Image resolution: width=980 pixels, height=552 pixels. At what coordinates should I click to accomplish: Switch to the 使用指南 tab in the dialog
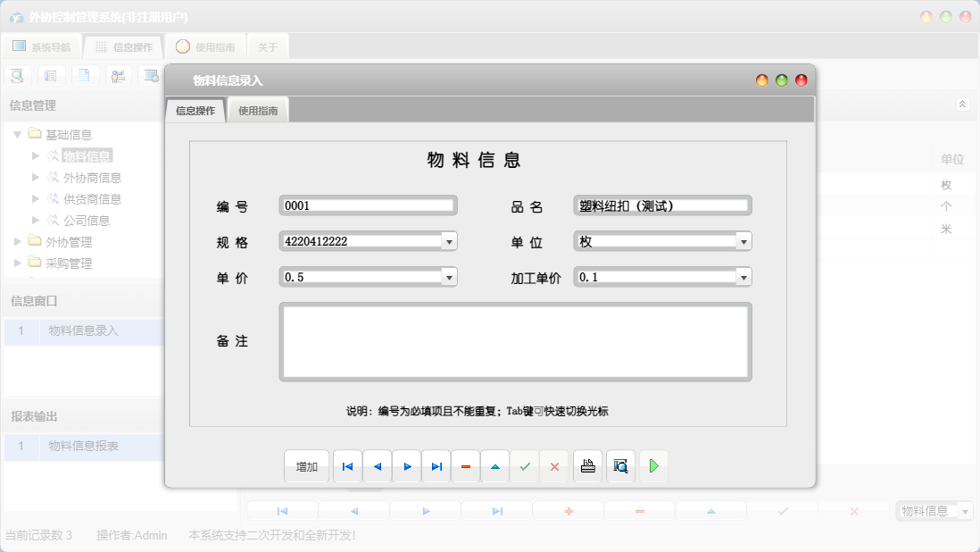[258, 109]
